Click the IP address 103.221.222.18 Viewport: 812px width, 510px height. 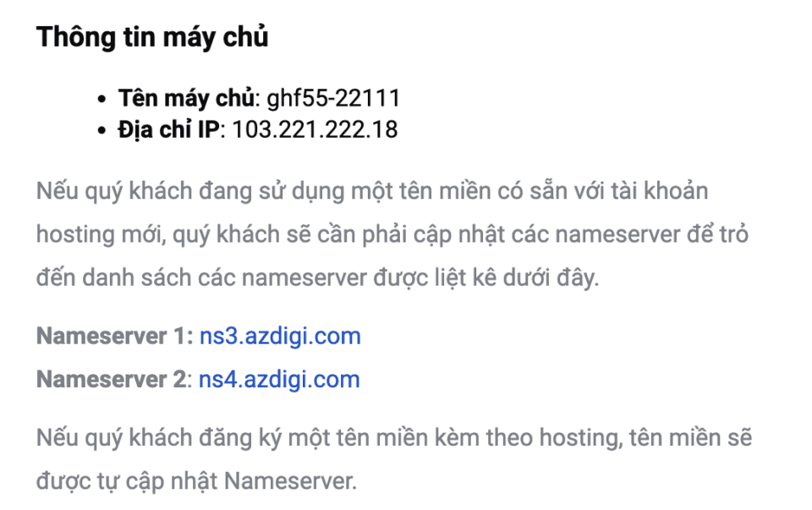click(x=315, y=129)
